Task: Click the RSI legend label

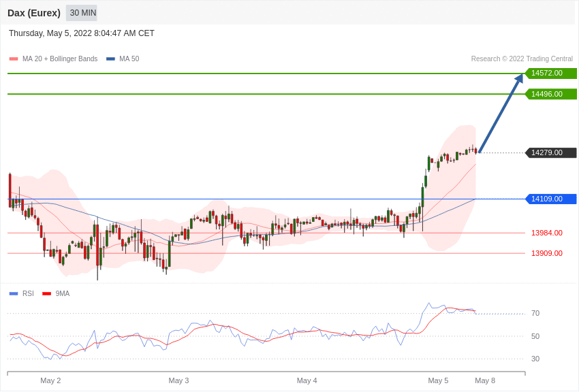Action: pyautogui.click(x=28, y=293)
